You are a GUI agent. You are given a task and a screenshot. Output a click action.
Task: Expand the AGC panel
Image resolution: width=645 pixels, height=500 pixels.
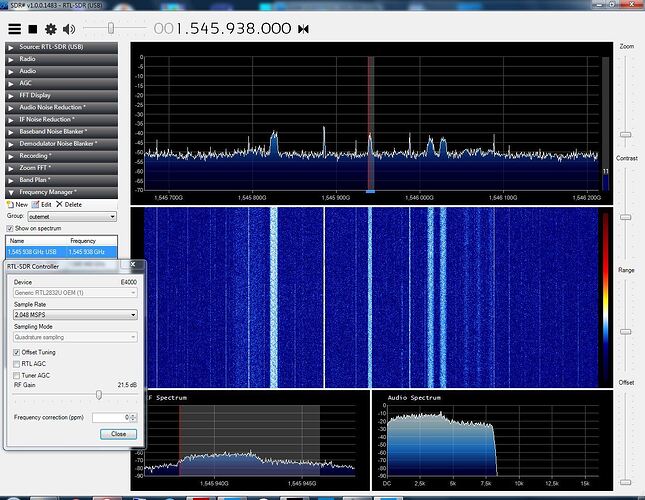coord(61,83)
